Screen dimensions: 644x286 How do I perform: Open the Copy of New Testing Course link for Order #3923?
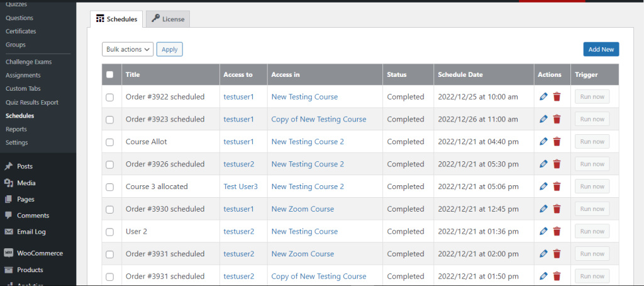pyautogui.click(x=319, y=119)
